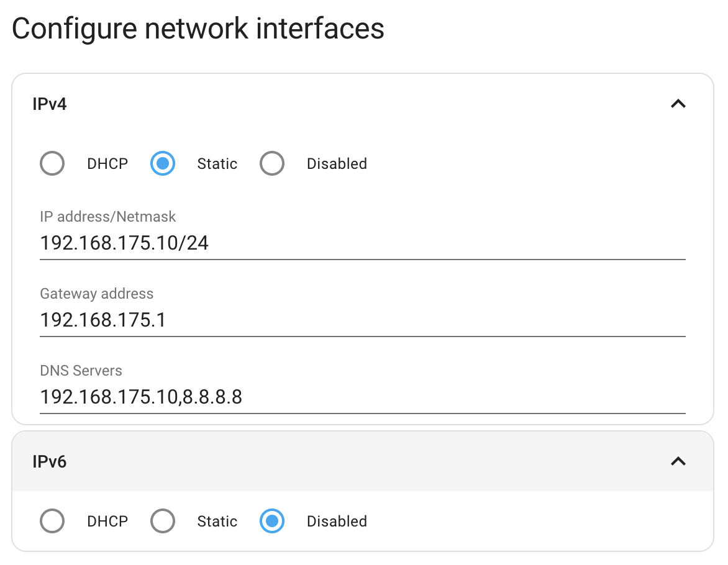Viewport: 728px width, 565px height.
Task: Click the Gateway address field label
Action: (96, 294)
